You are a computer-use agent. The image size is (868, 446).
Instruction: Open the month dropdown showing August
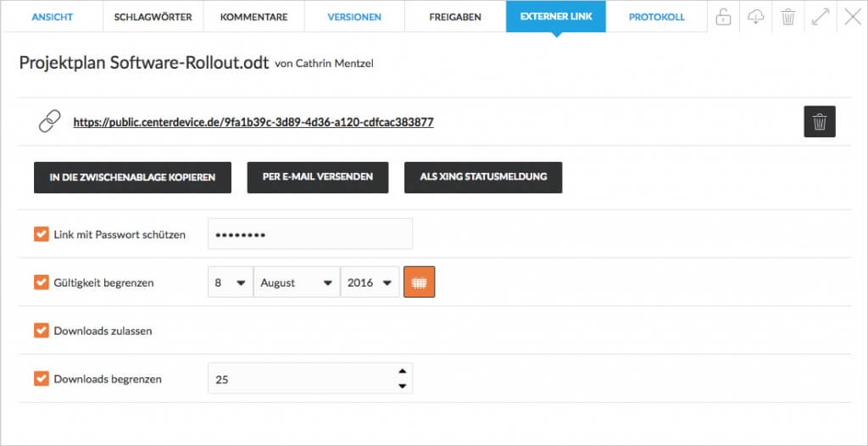pyautogui.click(x=297, y=282)
